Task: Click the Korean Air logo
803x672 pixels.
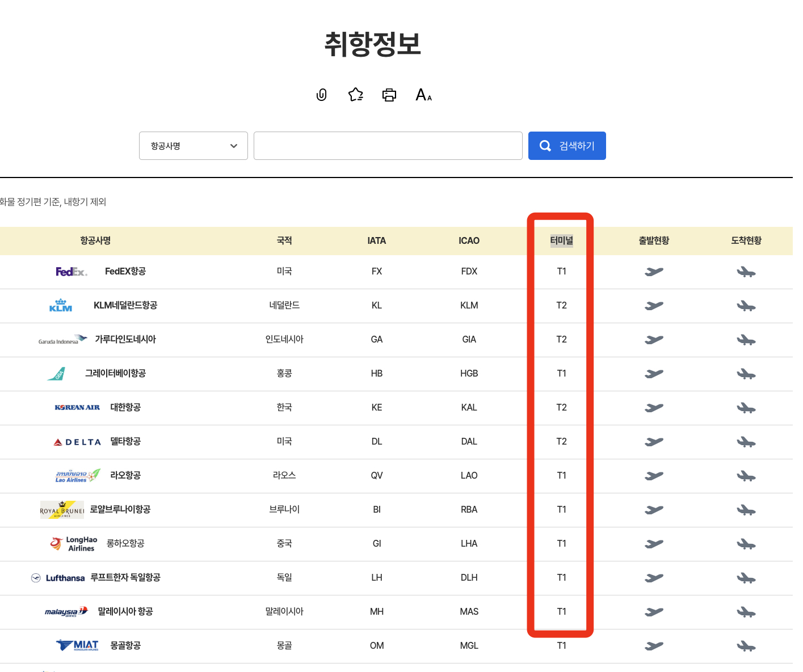Action: [x=78, y=407]
